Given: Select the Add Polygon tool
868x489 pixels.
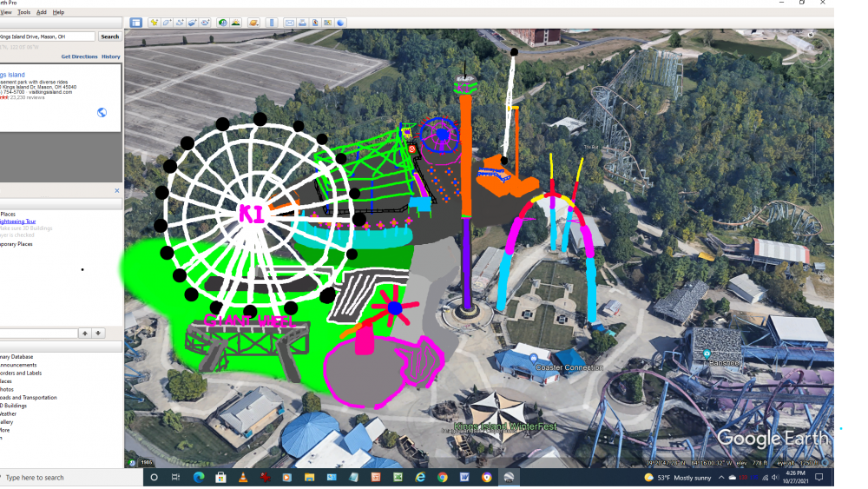Looking at the screenshot, I should [x=168, y=23].
